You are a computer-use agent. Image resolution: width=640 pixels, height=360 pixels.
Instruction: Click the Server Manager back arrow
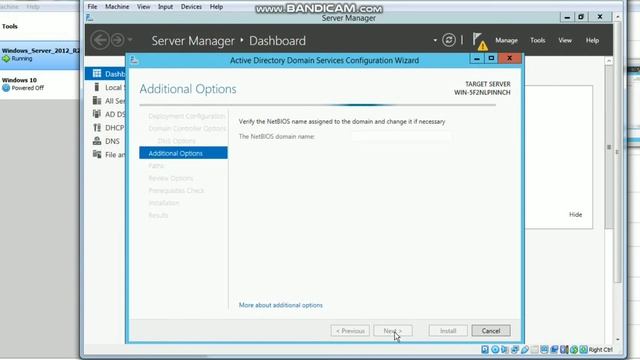point(100,40)
